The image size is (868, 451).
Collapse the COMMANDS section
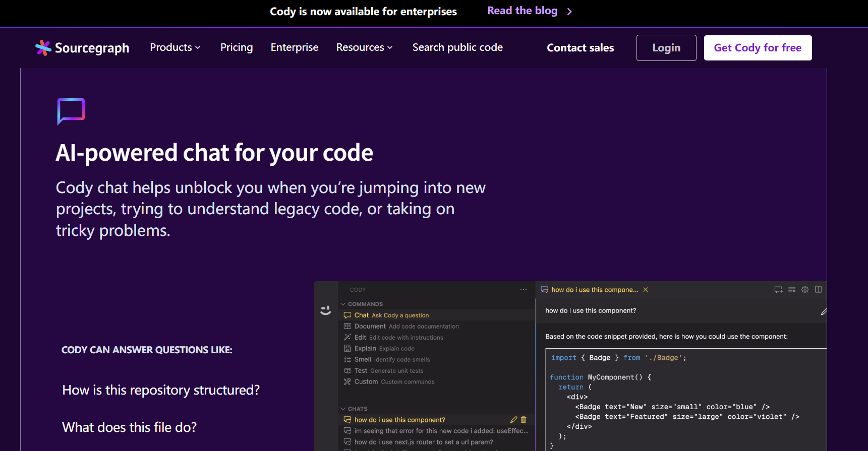[x=343, y=304]
